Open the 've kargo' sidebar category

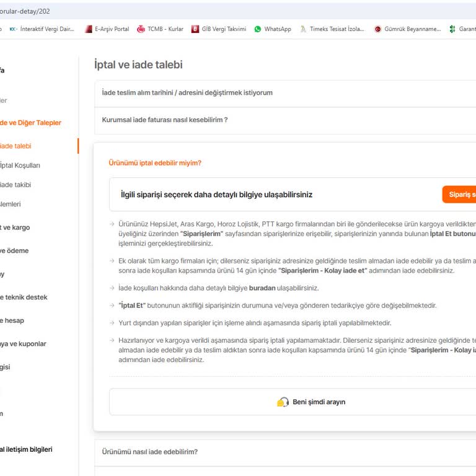tap(15, 227)
